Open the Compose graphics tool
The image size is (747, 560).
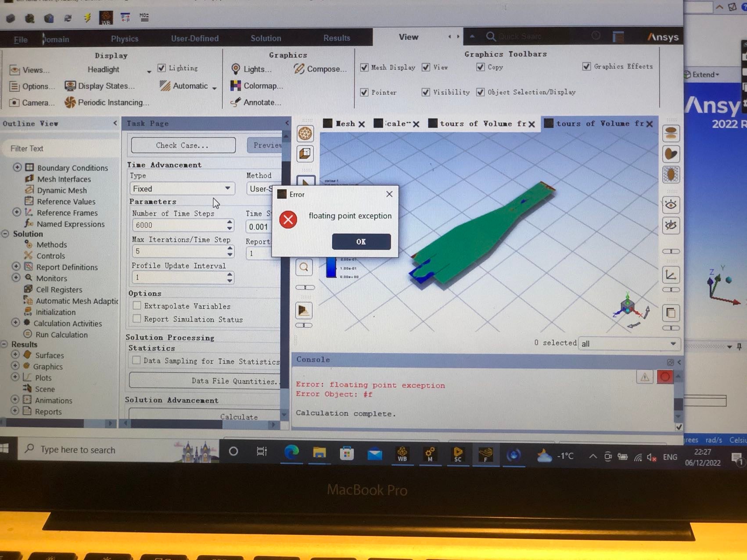[x=320, y=69]
